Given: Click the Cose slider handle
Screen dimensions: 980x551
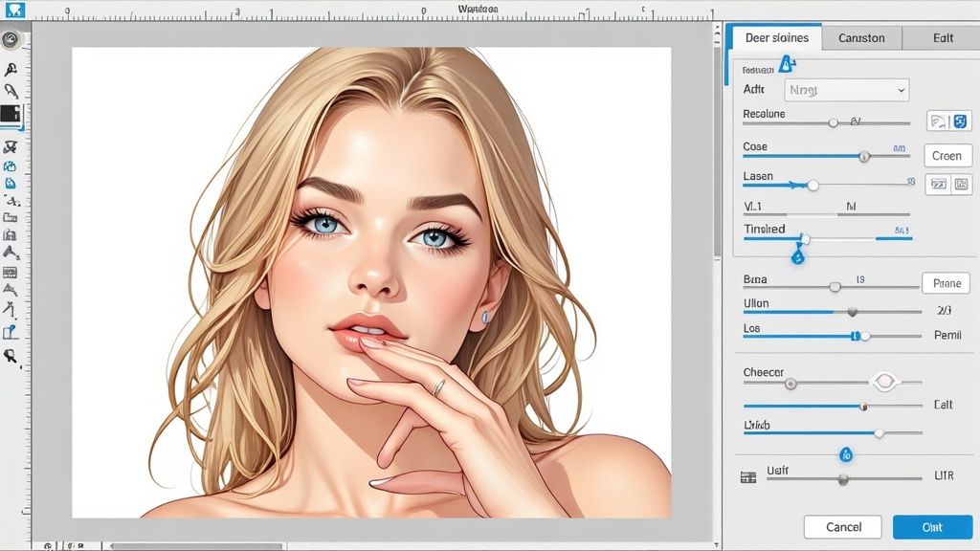Looking at the screenshot, I should (864, 156).
